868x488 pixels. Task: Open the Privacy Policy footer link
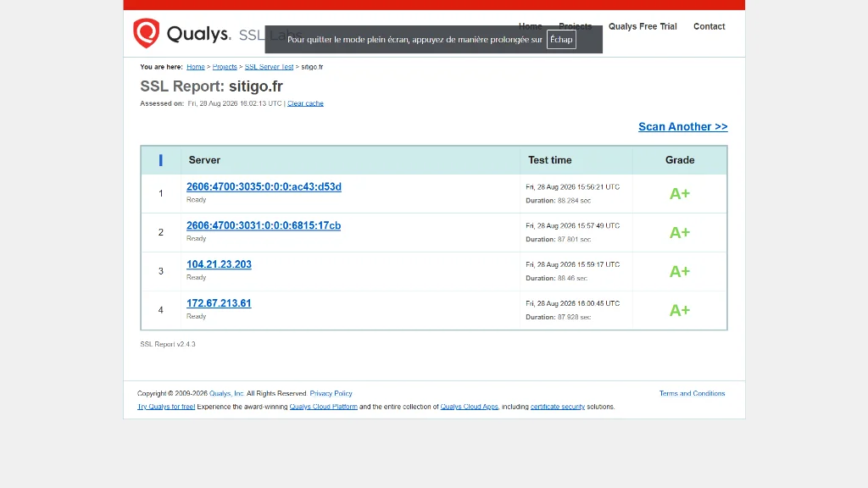[x=331, y=393]
